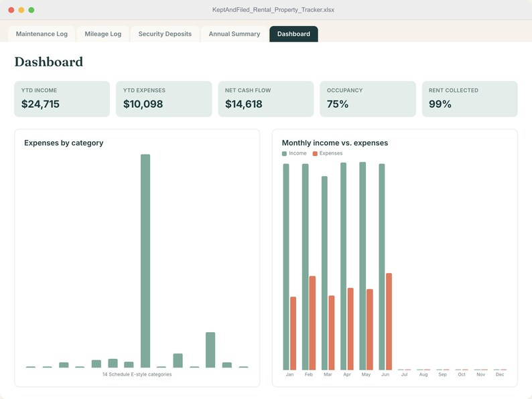Viewport: 532px width, 399px height.
Task: Click the active Dashboard tab
Action: coord(293,34)
